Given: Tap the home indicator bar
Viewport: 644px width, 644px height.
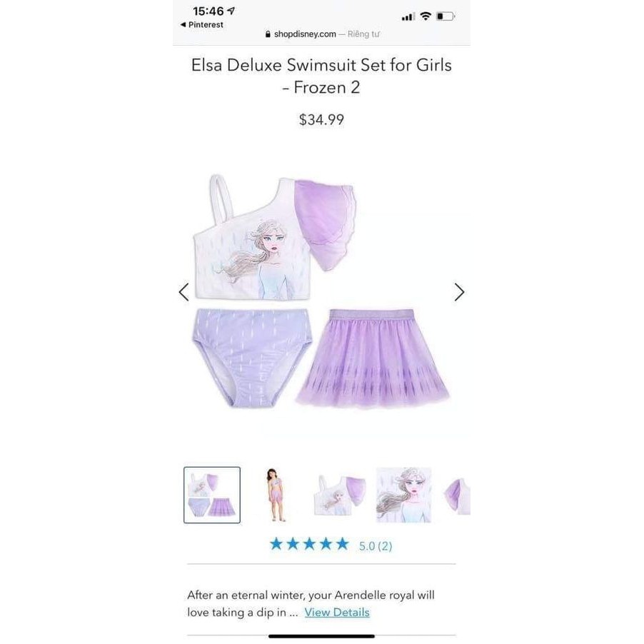Looking at the screenshot, I should (321, 636).
